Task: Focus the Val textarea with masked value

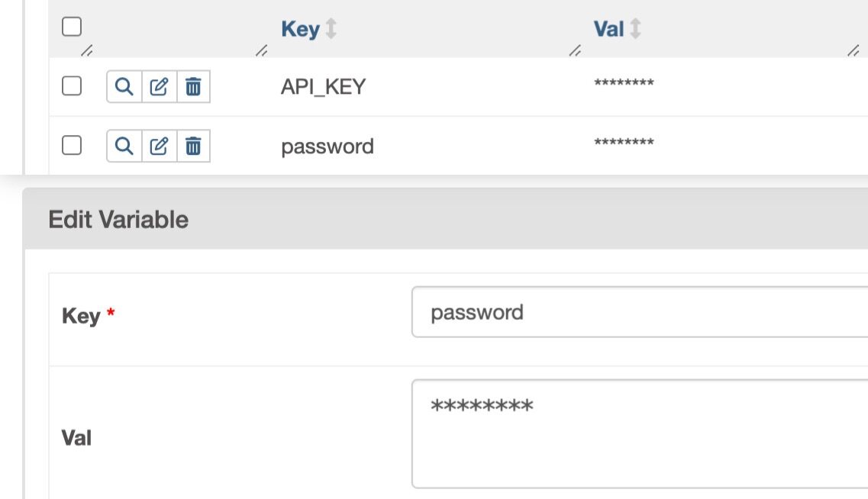Action: click(x=638, y=433)
